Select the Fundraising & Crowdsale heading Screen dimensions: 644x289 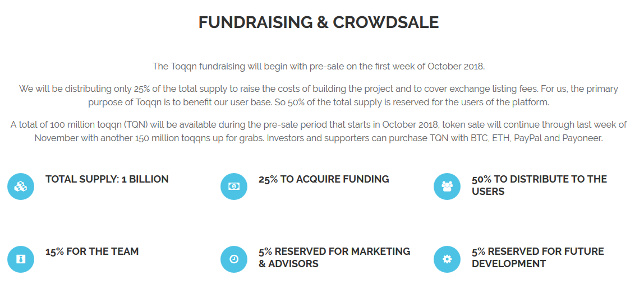click(319, 22)
